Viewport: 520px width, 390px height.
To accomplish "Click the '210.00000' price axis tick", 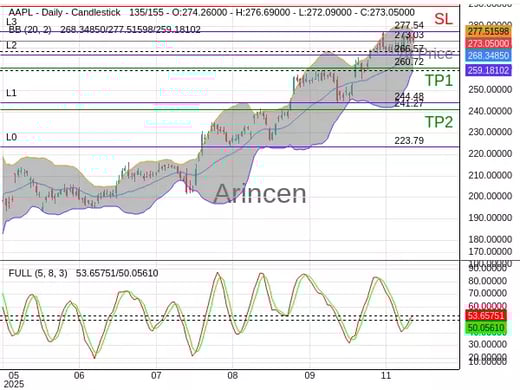I will [x=490, y=175].
